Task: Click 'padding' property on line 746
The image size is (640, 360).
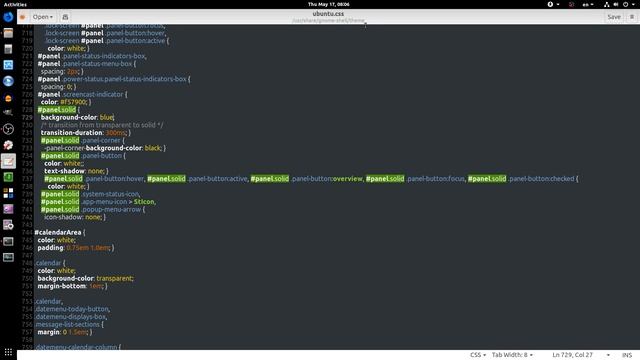Action: click(51, 248)
